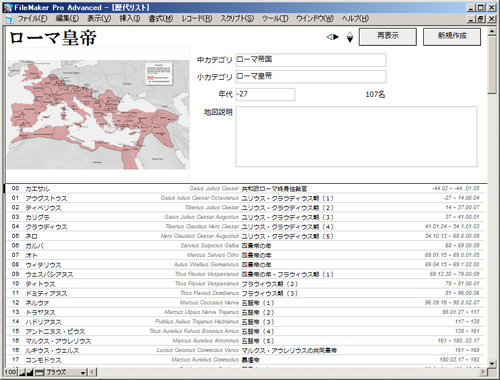Select the カリグラ row
This screenshot has width=500, height=380.
[x=246, y=217]
